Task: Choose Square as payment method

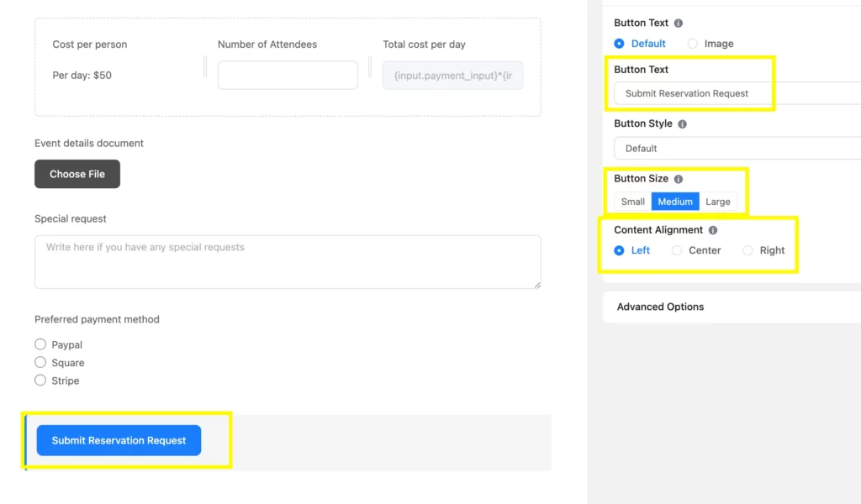Action: (40, 363)
